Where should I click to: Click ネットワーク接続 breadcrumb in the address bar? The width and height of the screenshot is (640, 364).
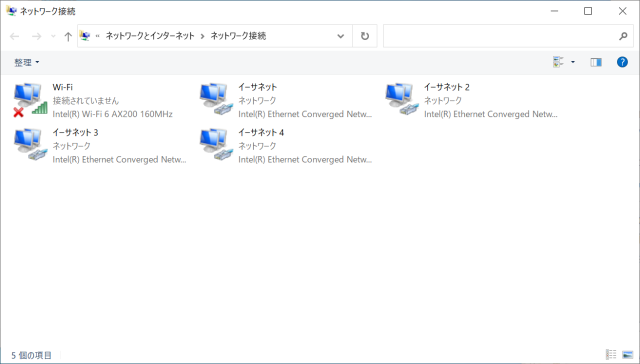(238, 36)
